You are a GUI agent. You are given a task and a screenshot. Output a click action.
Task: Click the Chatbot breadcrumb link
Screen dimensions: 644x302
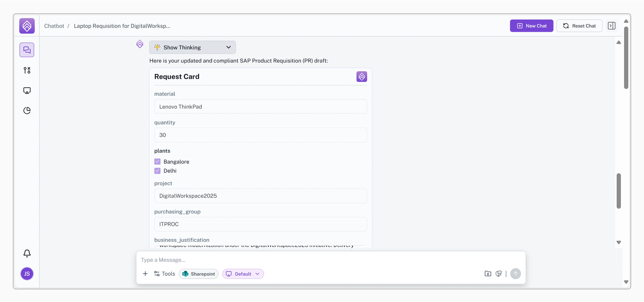54,26
